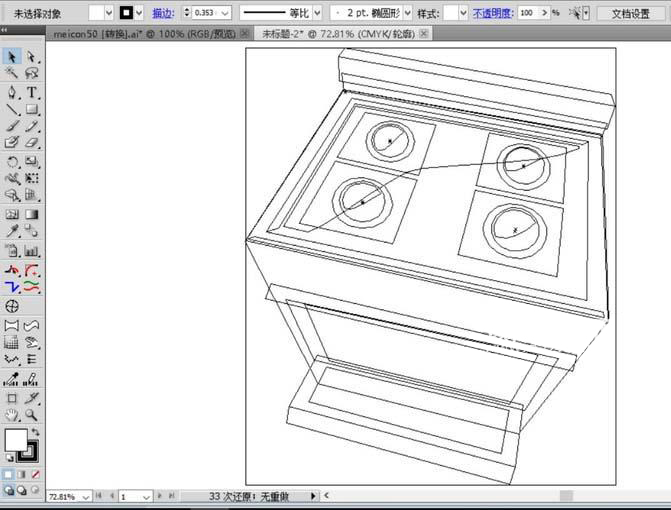The height and width of the screenshot is (510, 671).
Task: Open the 不透明度 opacity panel link
Action: coord(493,13)
